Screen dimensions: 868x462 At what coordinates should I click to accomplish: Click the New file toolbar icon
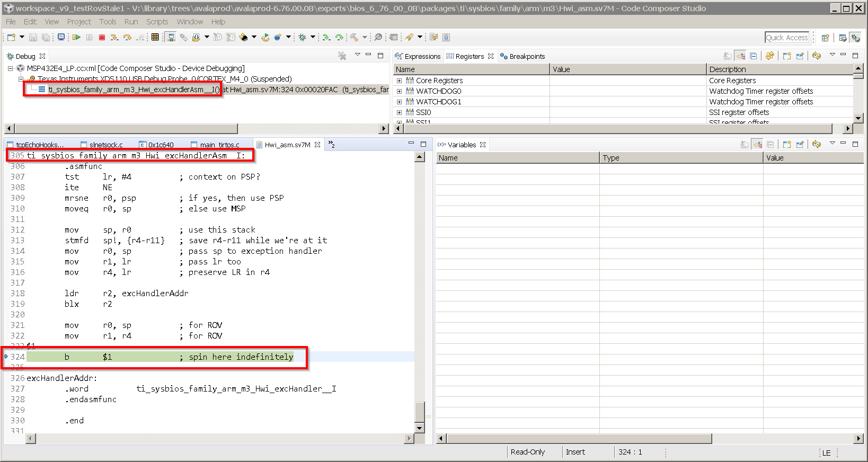pyautogui.click(x=11, y=37)
